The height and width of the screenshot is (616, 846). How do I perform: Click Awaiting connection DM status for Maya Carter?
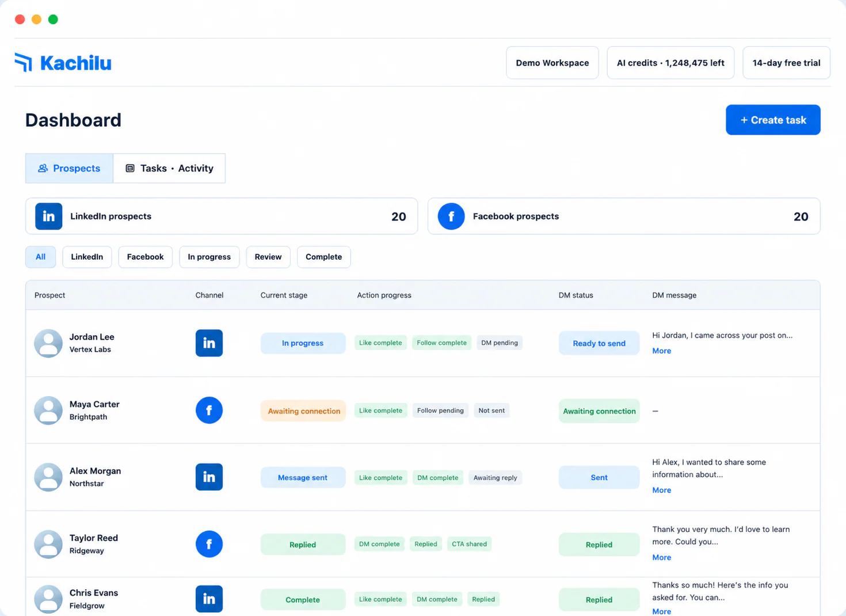pyautogui.click(x=599, y=411)
